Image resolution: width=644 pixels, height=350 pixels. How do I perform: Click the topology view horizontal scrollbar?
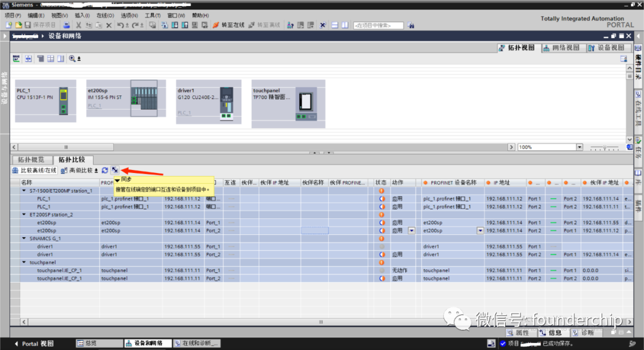pyautogui.click(x=66, y=147)
